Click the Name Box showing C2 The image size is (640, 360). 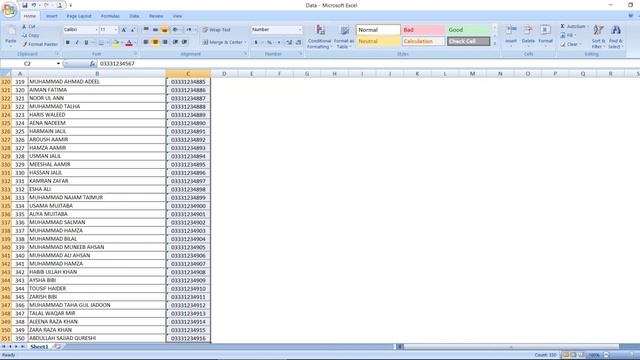pos(28,64)
